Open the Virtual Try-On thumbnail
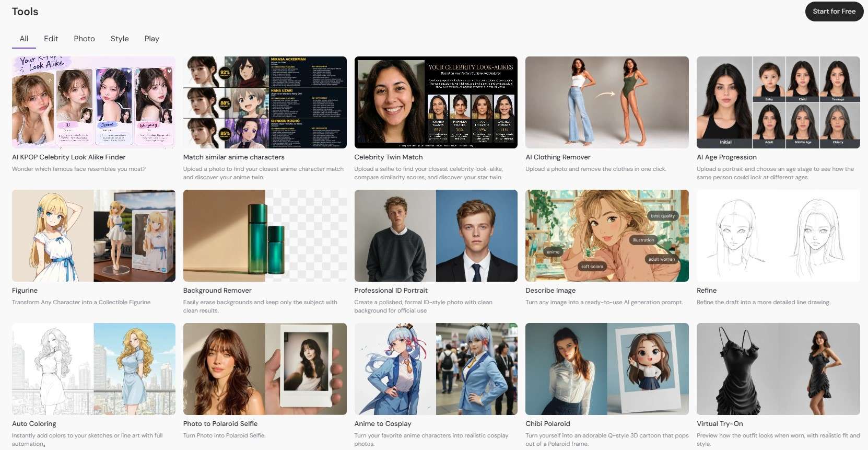This screenshot has width=868, height=450. [778, 369]
